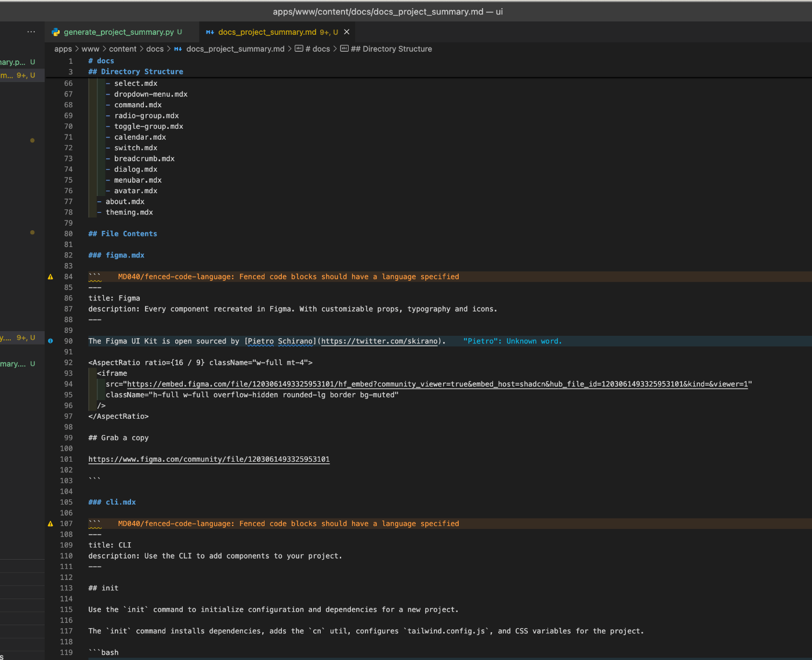Click the 'radio-group.mdx' list entry

pos(147,115)
